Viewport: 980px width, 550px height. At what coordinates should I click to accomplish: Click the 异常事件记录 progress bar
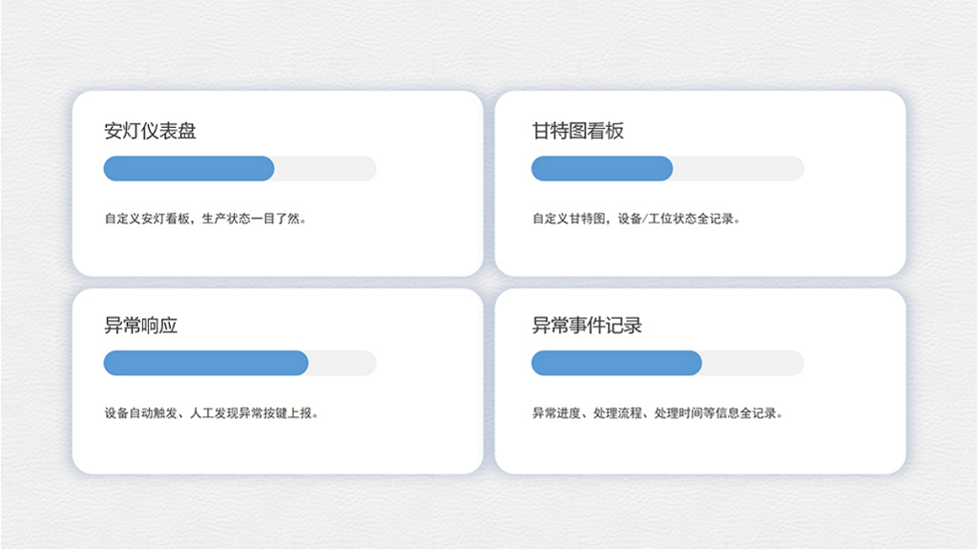(668, 363)
